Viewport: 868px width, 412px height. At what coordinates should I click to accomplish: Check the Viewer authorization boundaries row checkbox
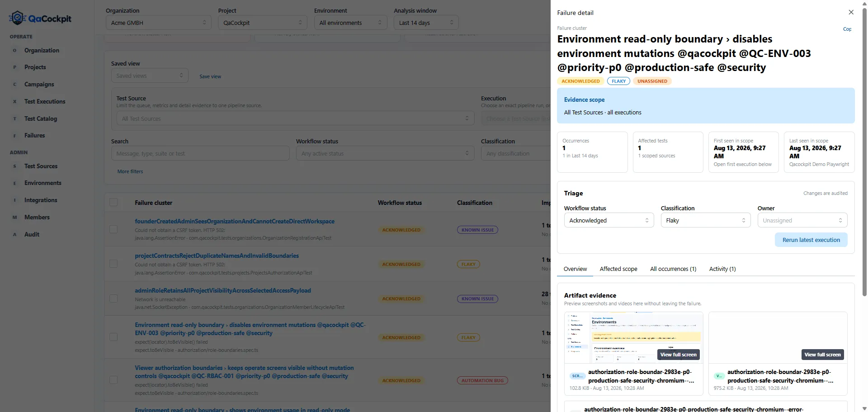coord(113,380)
